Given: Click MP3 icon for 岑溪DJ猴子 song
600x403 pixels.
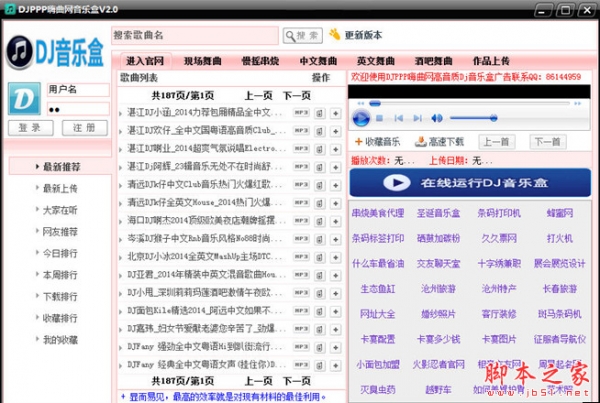Looking at the screenshot, I should click(x=301, y=238).
